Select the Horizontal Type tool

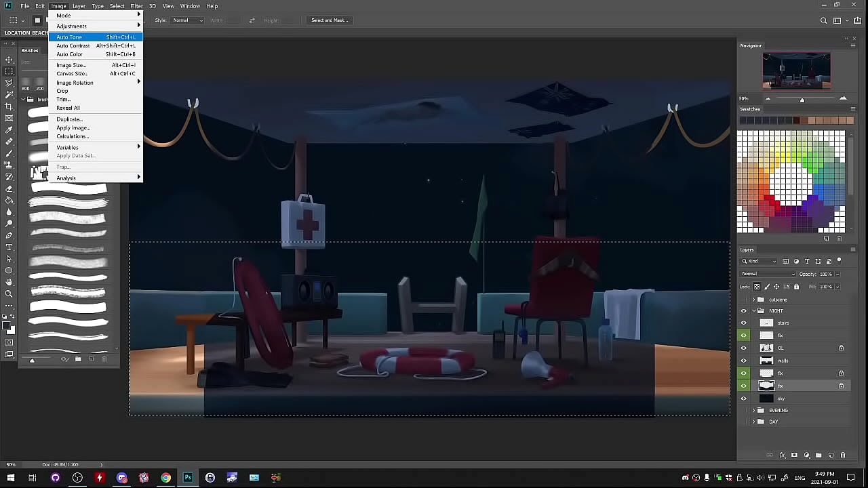(x=9, y=247)
